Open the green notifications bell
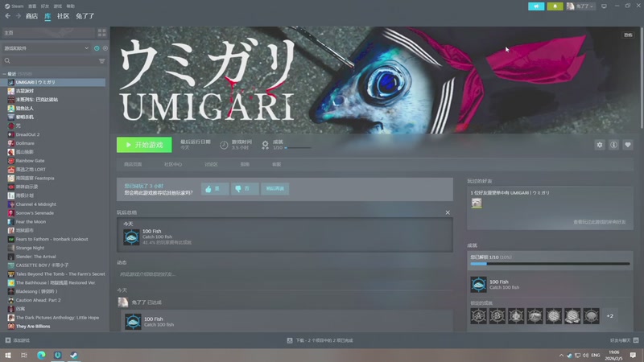This screenshot has height=362, width=644. [555, 6]
